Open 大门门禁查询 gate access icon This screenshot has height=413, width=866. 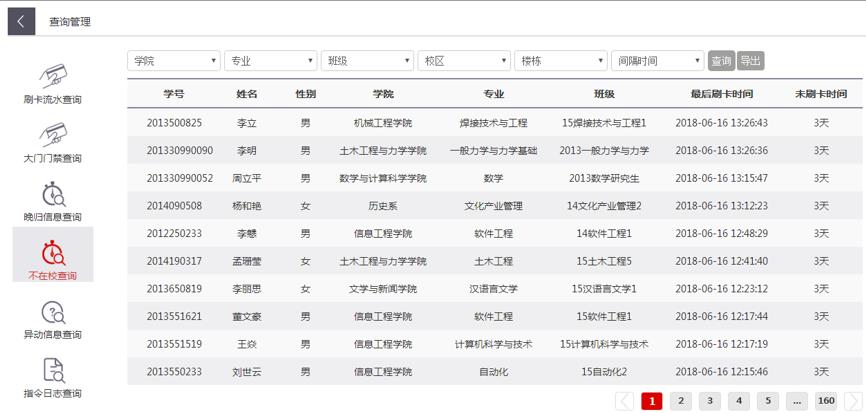(52, 134)
